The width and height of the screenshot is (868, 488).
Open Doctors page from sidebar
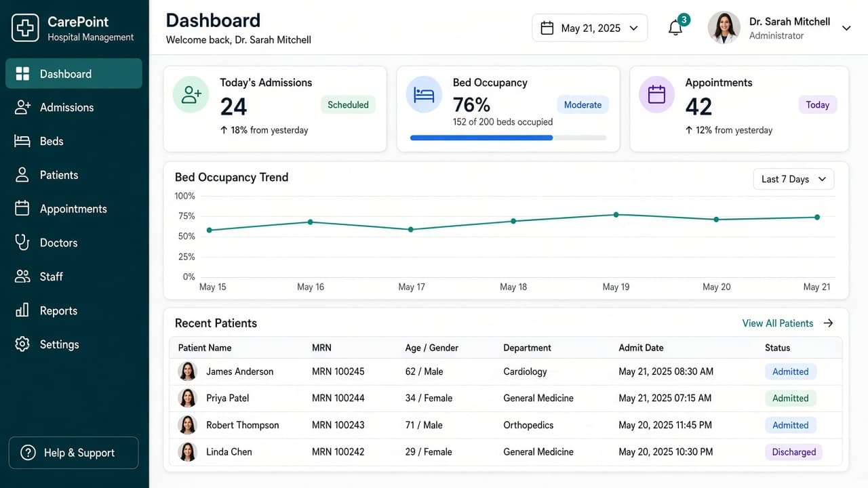click(x=74, y=243)
